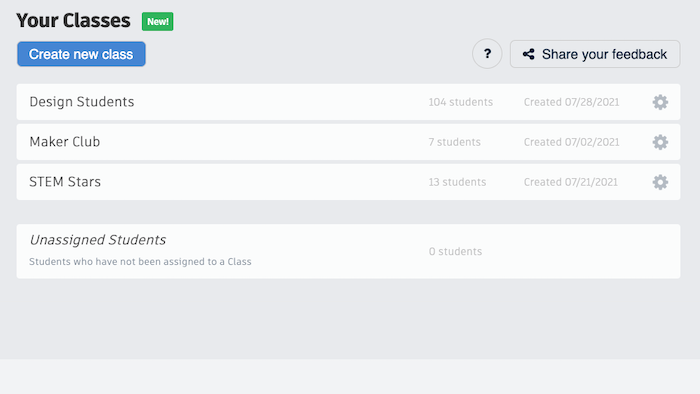Click Created 07/21/2021 date label

[x=571, y=182]
